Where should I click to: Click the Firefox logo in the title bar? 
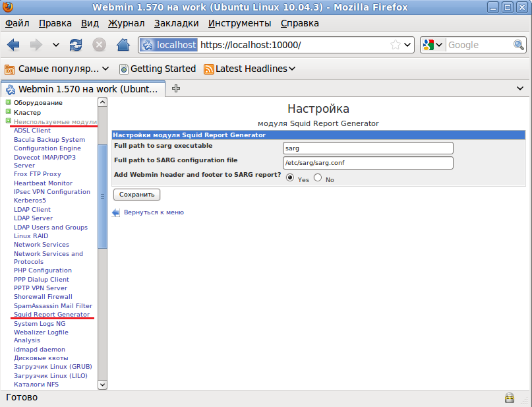tap(8, 7)
